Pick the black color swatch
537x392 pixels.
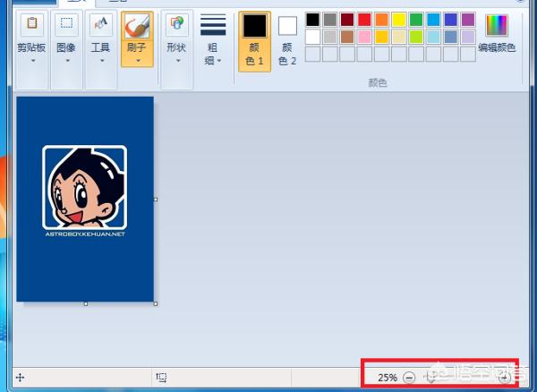click(x=312, y=20)
